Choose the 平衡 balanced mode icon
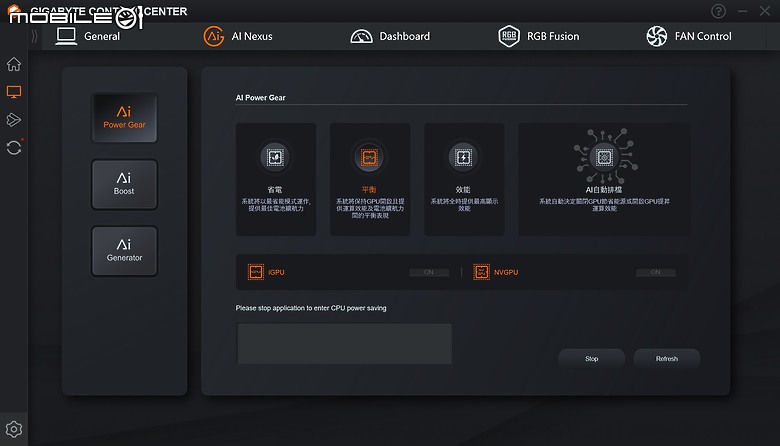 coord(369,157)
